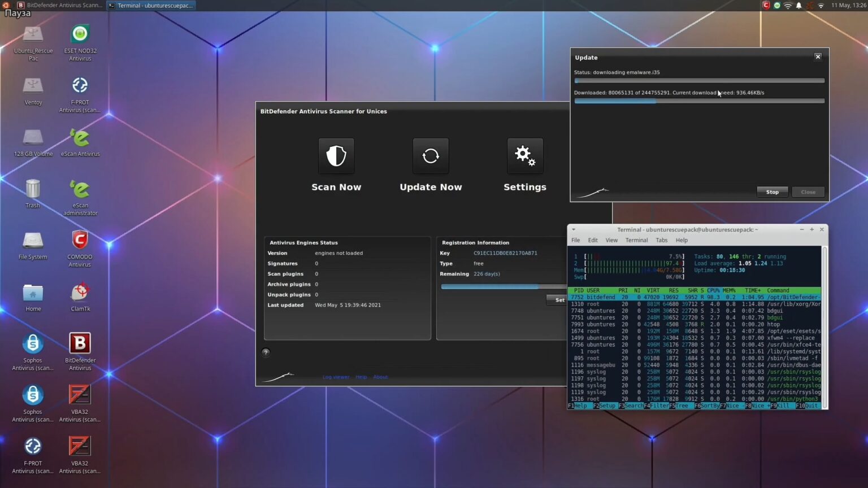
Task: Select the htop process row 7993
Action: tap(695, 324)
